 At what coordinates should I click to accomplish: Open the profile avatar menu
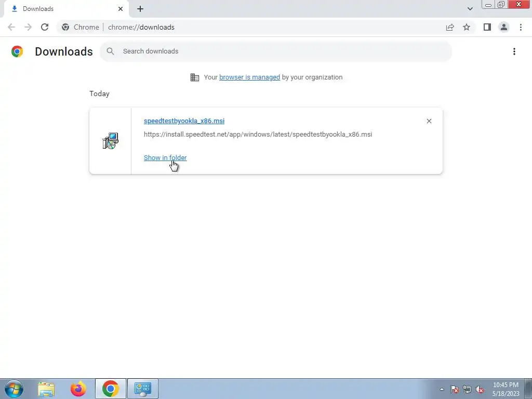[x=504, y=27]
